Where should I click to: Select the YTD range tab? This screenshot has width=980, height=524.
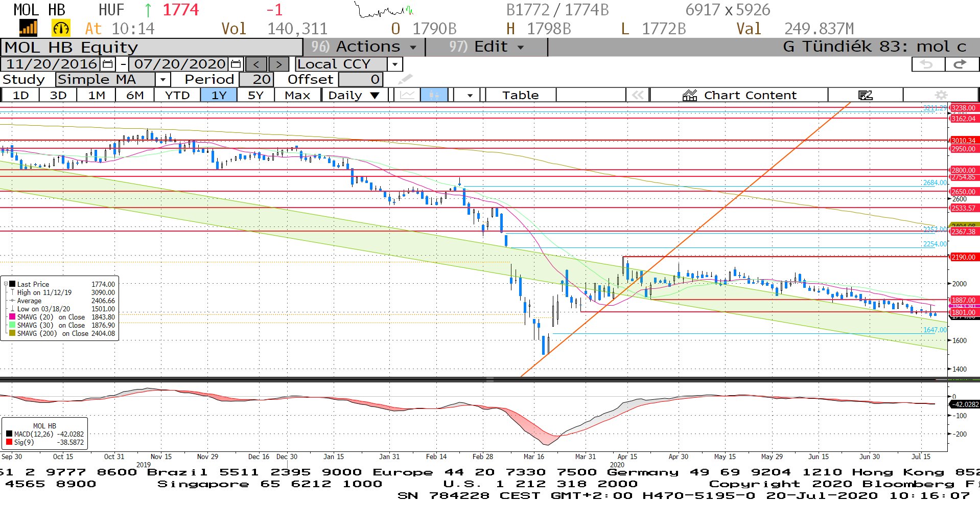tap(177, 95)
